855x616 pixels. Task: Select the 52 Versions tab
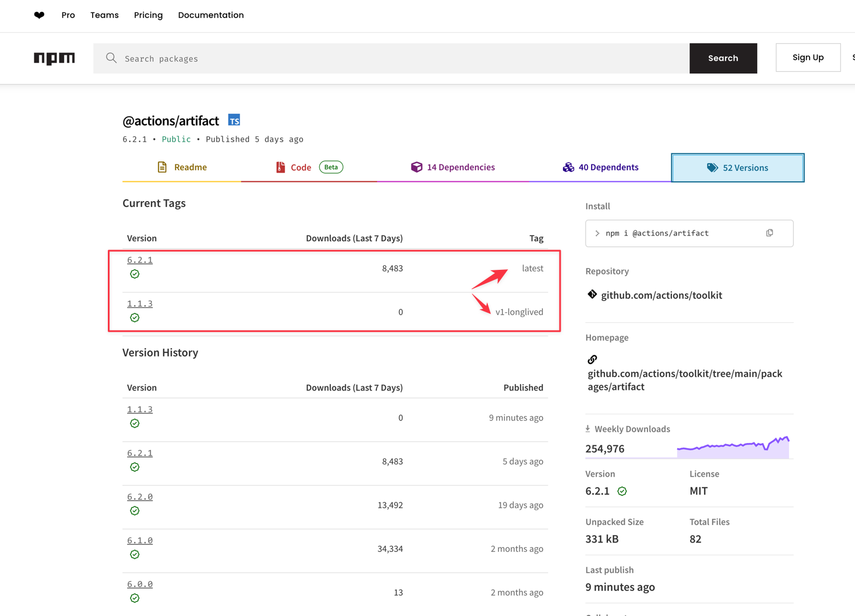[x=738, y=168]
